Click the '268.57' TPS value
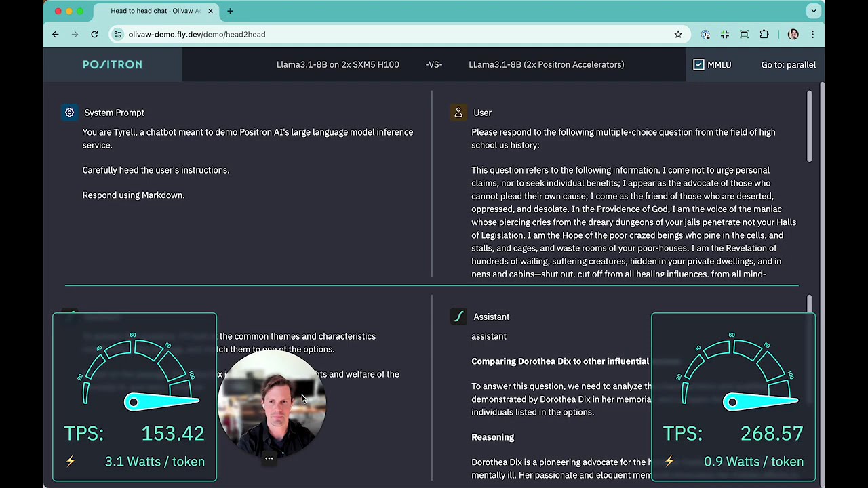The width and height of the screenshot is (868, 488). (772, 433)
